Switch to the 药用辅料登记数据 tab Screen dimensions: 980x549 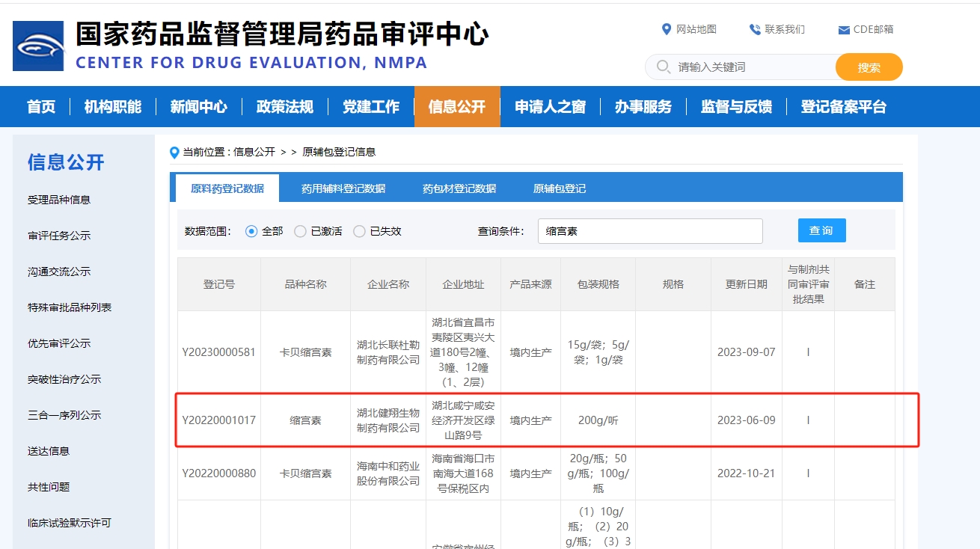click(343, 188)
